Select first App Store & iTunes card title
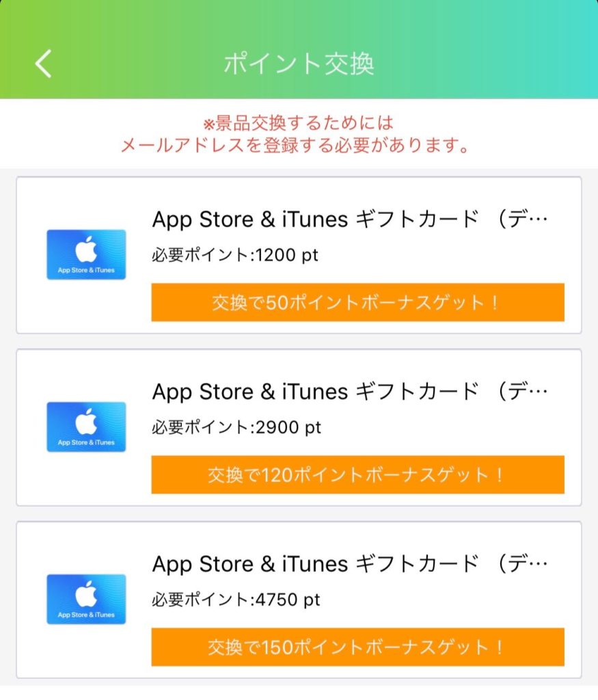Screen dimensions: 598x700 [x=350, y=219]
